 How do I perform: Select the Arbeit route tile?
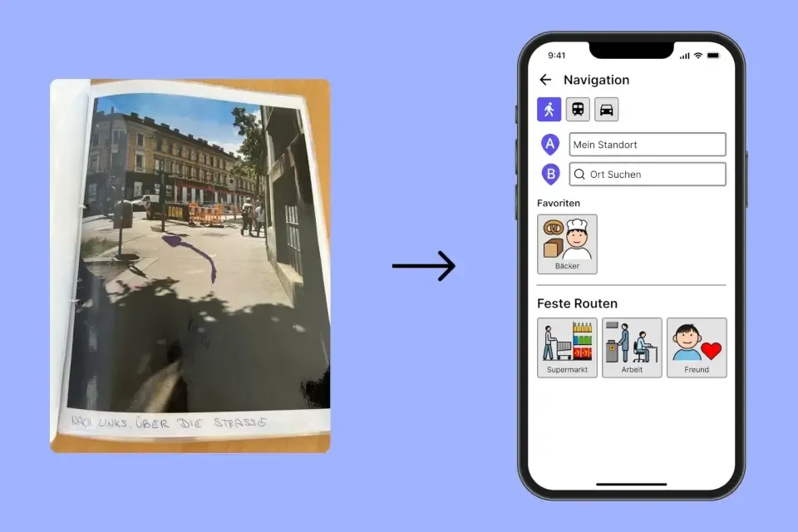(632, 347)
